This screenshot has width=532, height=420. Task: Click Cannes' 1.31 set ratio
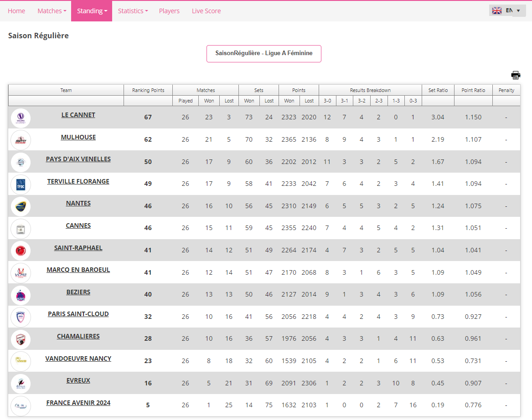coord(438,228)
